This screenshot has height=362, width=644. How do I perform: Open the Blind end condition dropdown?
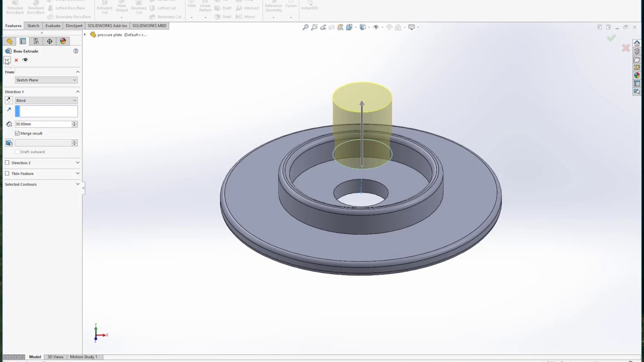pyautogui.click(x=46, y=101)
